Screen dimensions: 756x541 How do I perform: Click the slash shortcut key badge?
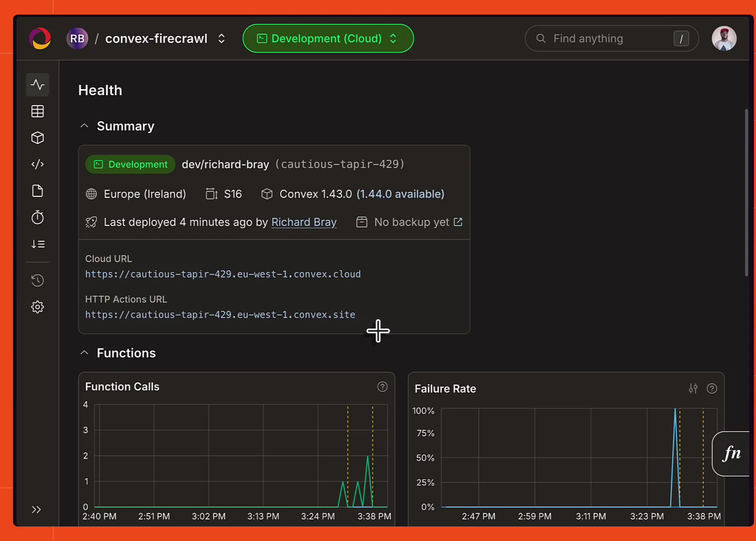point(681,39)
